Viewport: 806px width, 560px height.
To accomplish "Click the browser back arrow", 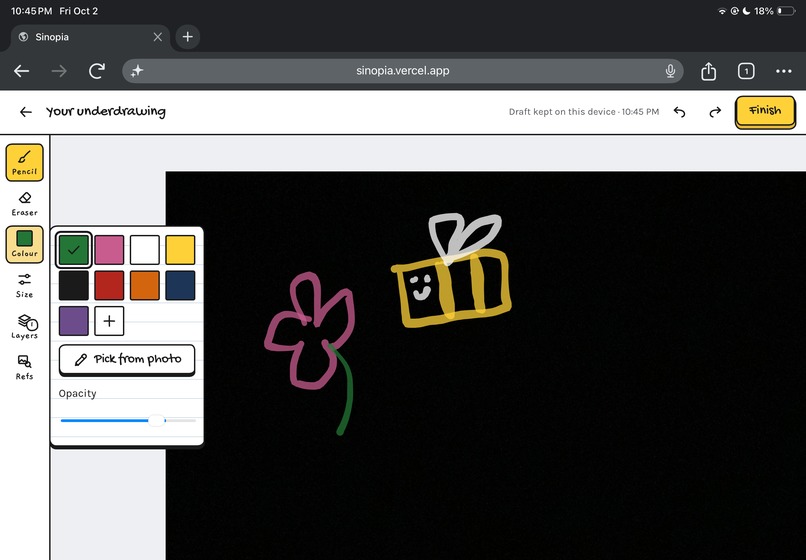I will tap(22, 71).
